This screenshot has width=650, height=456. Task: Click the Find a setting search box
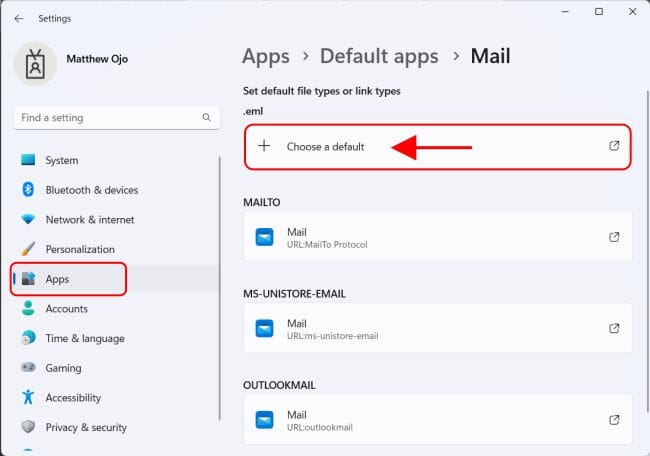117,118
